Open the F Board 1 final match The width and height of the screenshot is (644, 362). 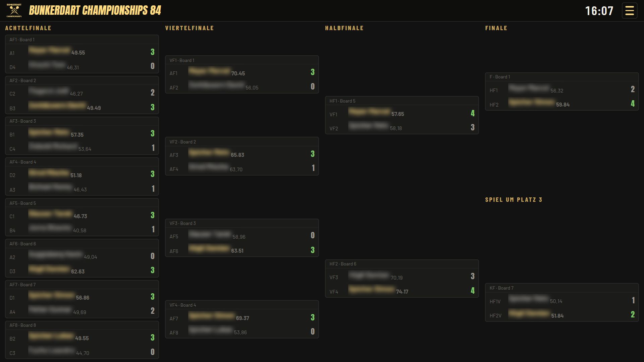click(x=562, y=92)
